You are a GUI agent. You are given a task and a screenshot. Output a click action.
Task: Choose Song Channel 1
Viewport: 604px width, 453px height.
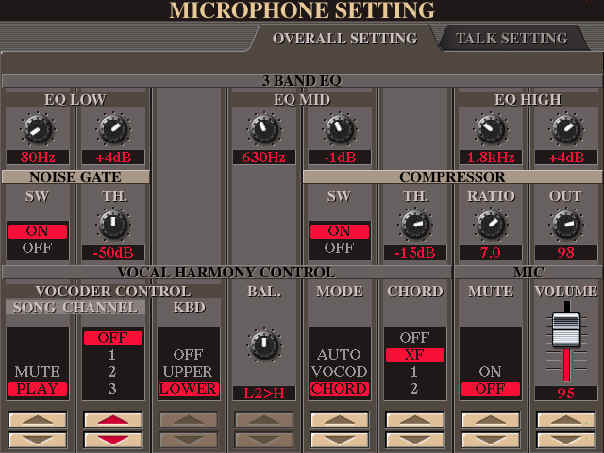click(113, 355)
